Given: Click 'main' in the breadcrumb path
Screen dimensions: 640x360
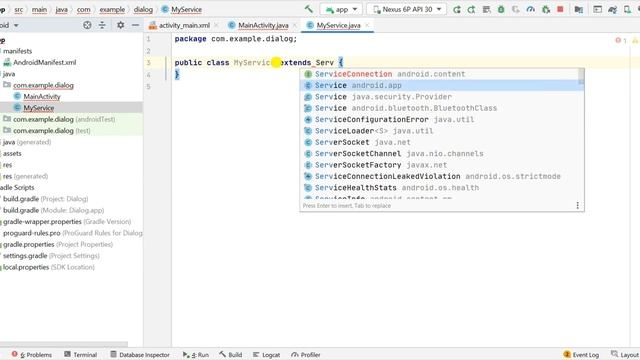Looking at the screenshot, I should point(40,9).
